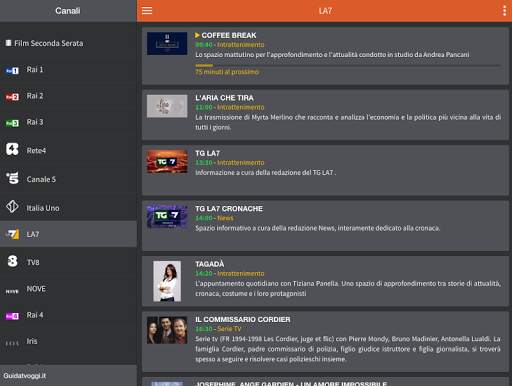The height and width of the screenshot is (386, 512).
Task: Open the L'ARIA CHE TIRA programme title
Action: (x=224, y=98)
